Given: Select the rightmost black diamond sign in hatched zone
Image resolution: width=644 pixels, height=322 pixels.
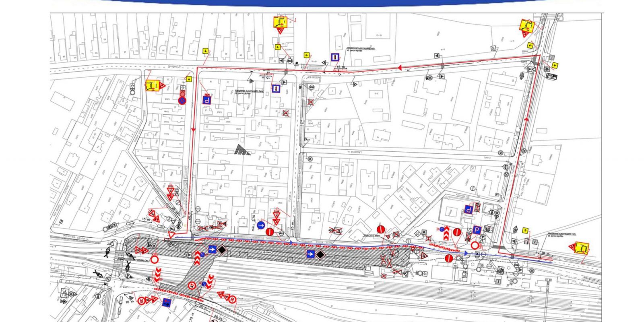Looking at the screenshot, I should click(320, 254).
